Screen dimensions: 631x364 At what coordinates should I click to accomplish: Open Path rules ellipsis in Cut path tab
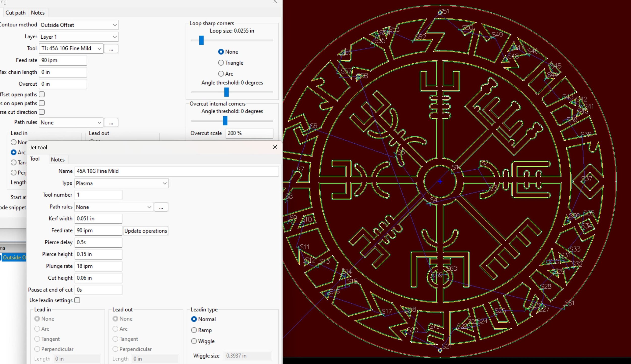(111, 123)
